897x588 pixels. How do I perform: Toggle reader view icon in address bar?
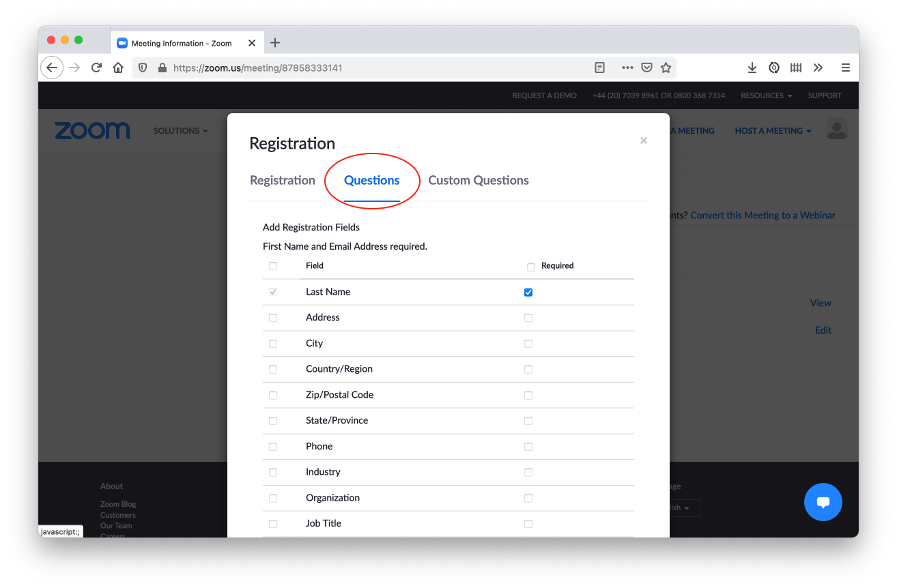pos(599,68)
